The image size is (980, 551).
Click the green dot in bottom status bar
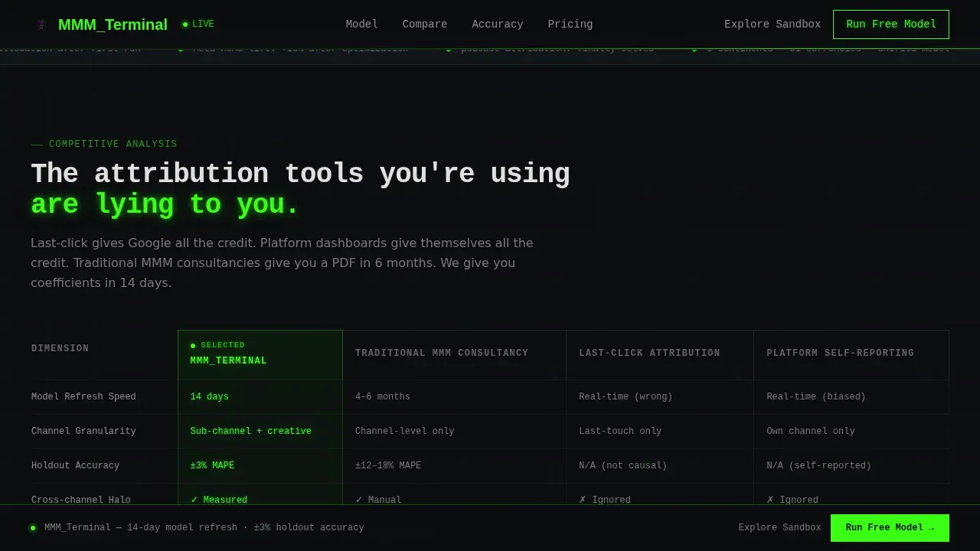tap(33, 528)
